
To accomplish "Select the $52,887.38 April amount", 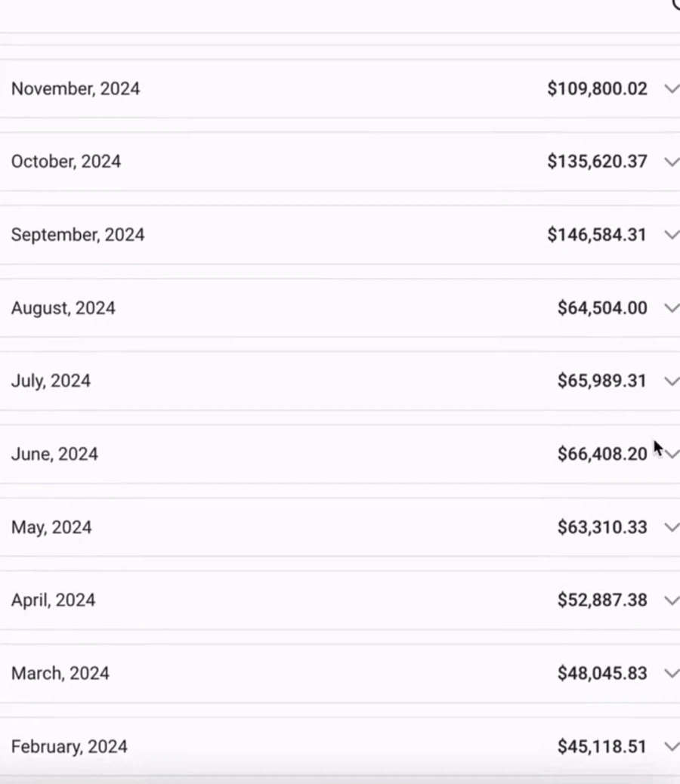I will 602,600.
